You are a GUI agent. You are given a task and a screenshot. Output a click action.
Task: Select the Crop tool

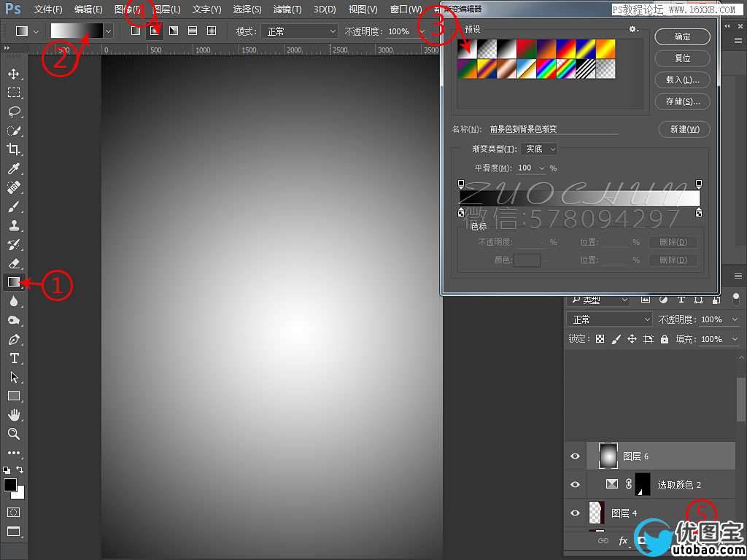pos(14,149)
